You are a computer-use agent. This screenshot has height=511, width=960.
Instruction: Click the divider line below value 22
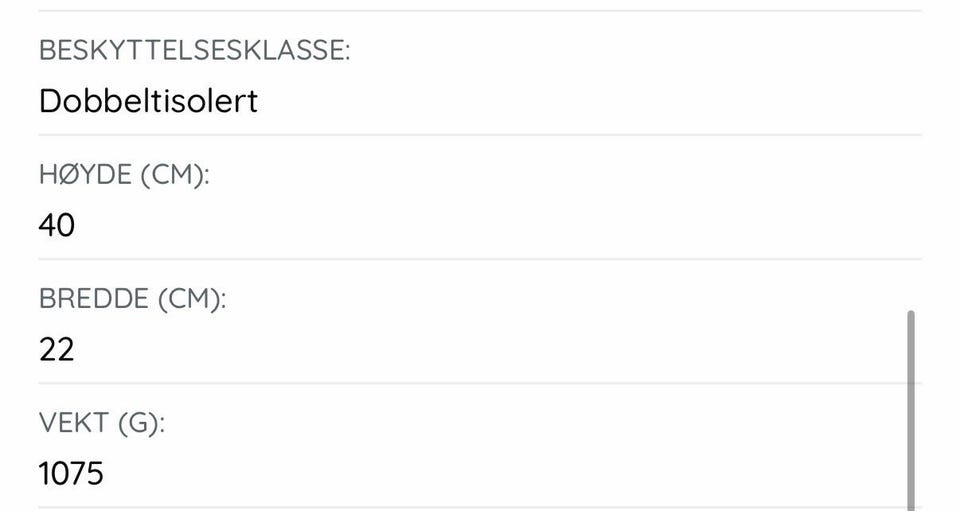coord(480,383)
